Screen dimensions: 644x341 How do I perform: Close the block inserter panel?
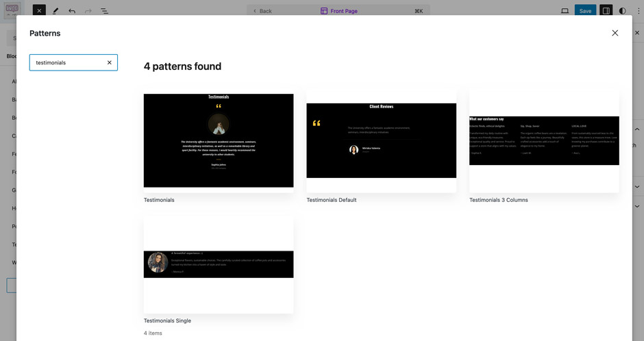[39, 11]
